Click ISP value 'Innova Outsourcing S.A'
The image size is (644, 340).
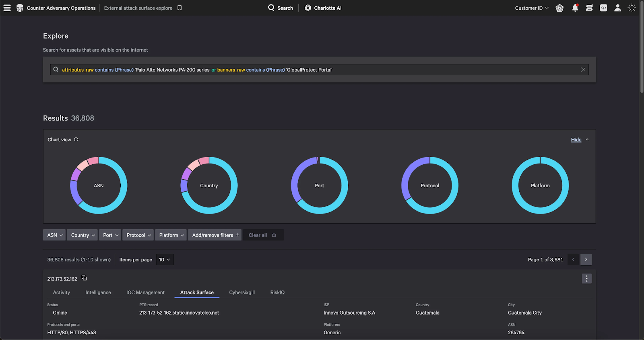point(349,313)
